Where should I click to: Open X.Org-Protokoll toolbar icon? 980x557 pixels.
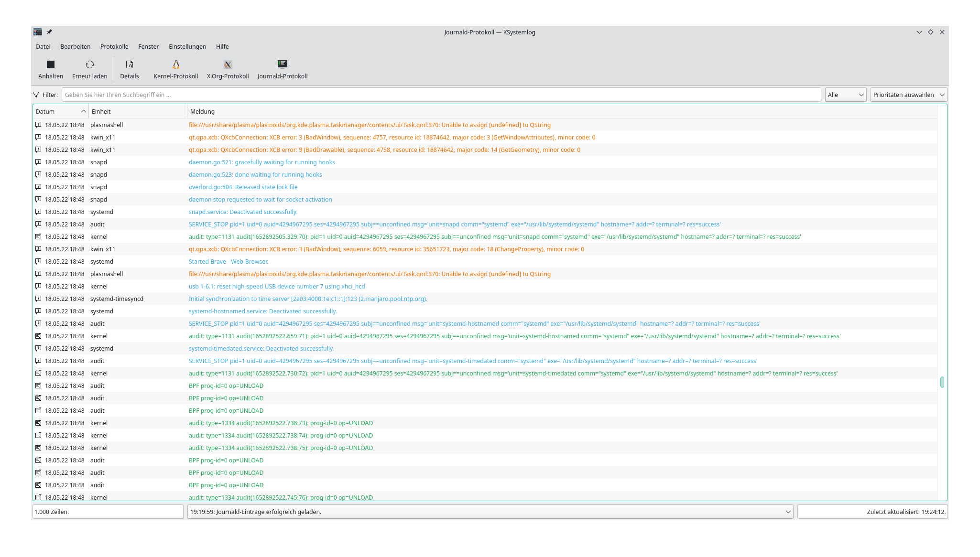click(228, 64)
